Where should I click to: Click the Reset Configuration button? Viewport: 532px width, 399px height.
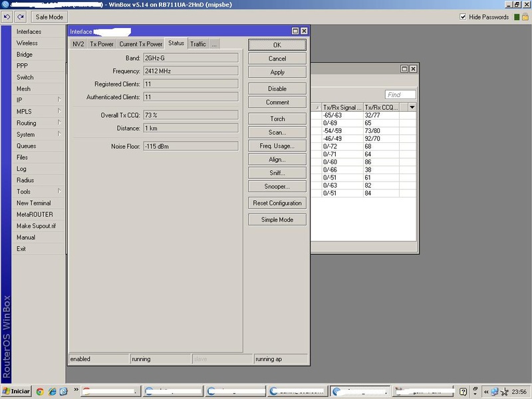pos(277,203)
